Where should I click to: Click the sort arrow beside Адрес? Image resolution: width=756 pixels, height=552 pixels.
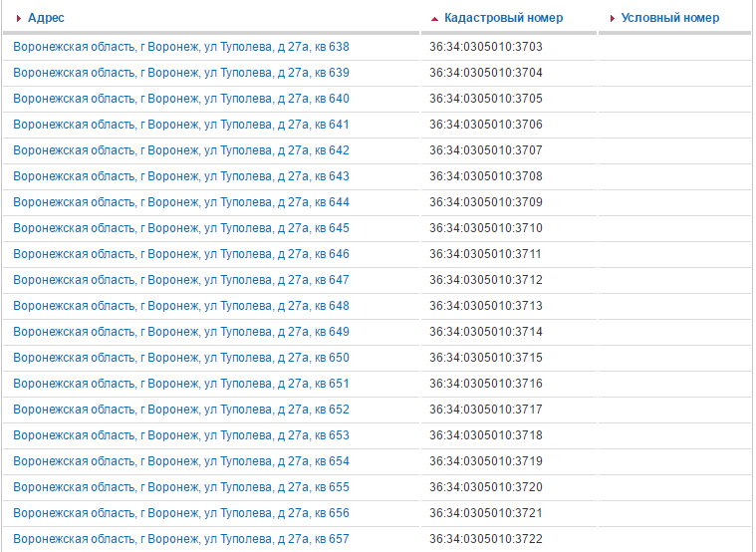19,19
